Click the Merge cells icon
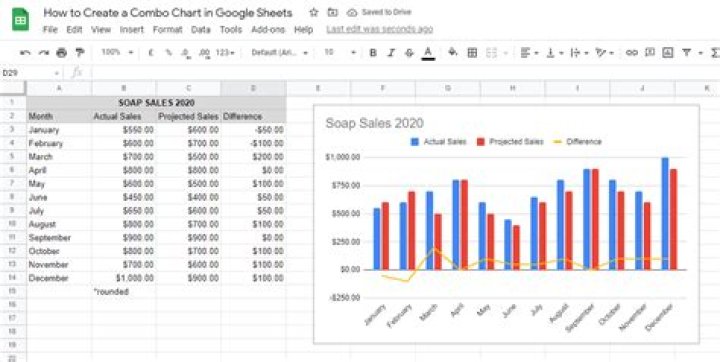The width and height of the screenshot is (720, 362). pos(491,53)
